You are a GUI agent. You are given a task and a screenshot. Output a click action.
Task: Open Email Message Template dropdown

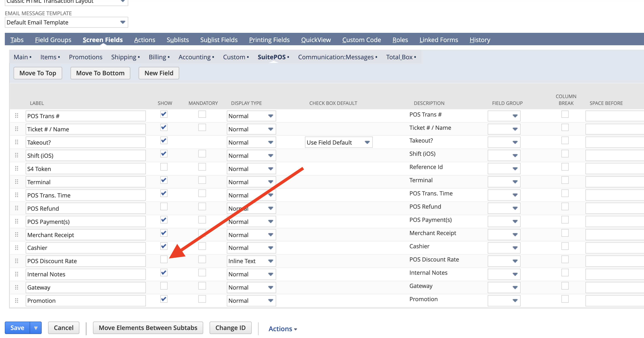[x=66, y=22]
